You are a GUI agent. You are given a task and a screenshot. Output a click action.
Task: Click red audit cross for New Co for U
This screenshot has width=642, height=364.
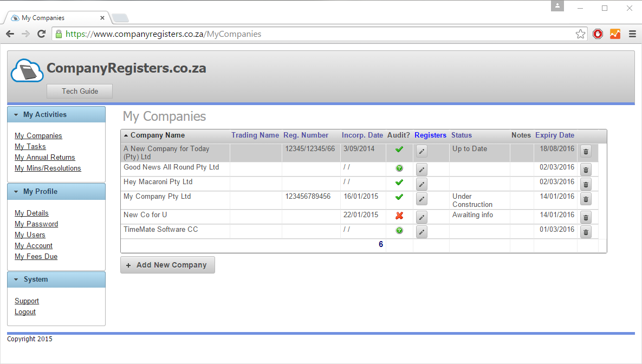(399, 216)
